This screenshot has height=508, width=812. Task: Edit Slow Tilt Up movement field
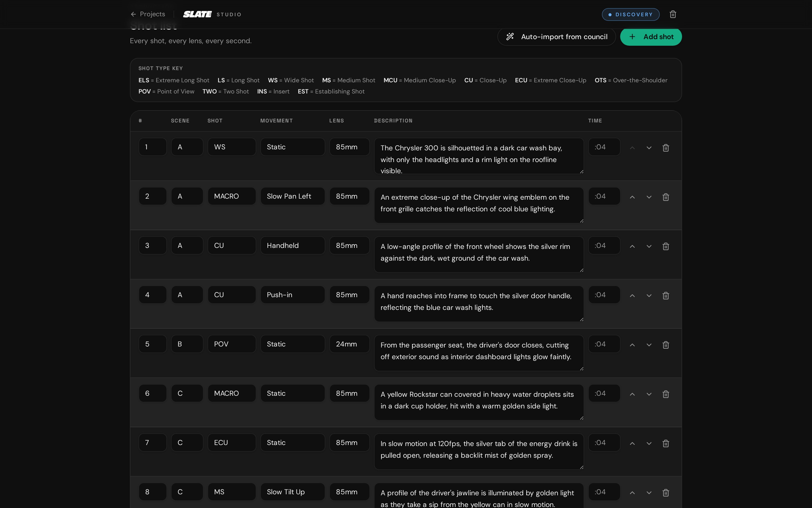[x=293, y=492]
